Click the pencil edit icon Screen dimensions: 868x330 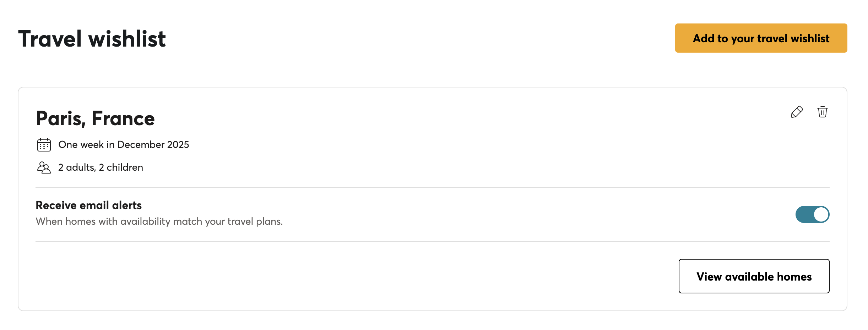(x=797, y=112)
